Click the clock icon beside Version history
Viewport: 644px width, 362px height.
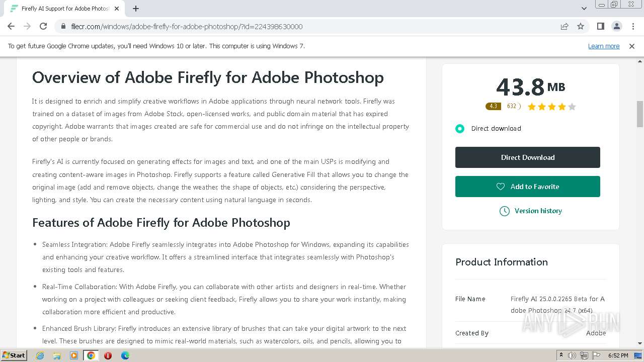(504, 211)
